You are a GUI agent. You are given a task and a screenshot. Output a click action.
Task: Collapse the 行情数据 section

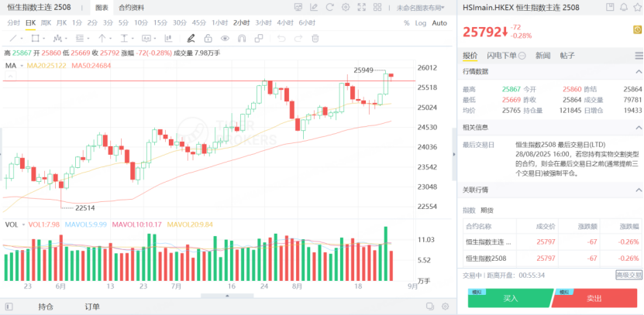[x=639, y=72]
